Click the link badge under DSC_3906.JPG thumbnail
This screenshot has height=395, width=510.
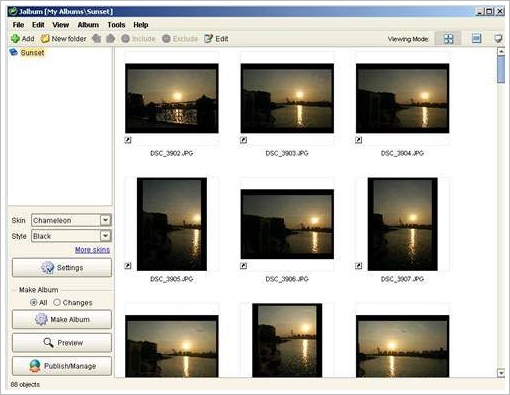[x=243, y=266]
